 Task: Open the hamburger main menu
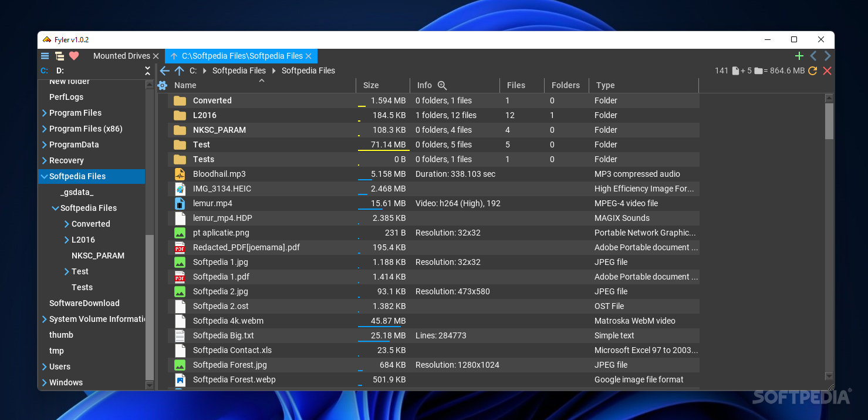45,56
